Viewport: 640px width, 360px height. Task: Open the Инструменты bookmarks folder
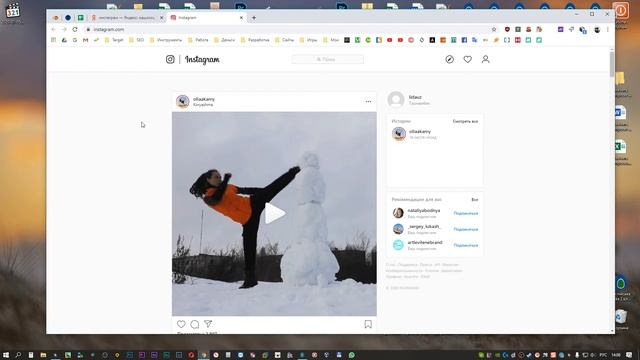tap(166, 40)
